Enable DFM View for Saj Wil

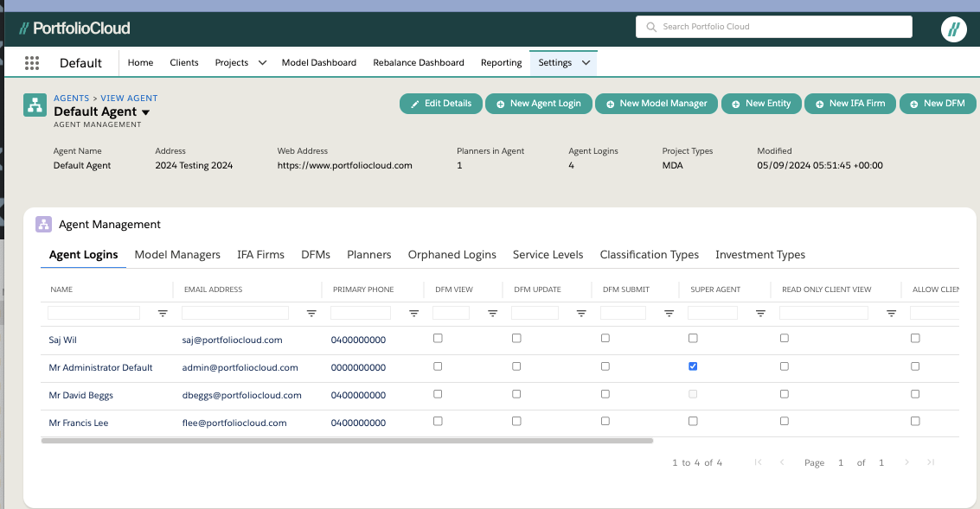[438, 339]
